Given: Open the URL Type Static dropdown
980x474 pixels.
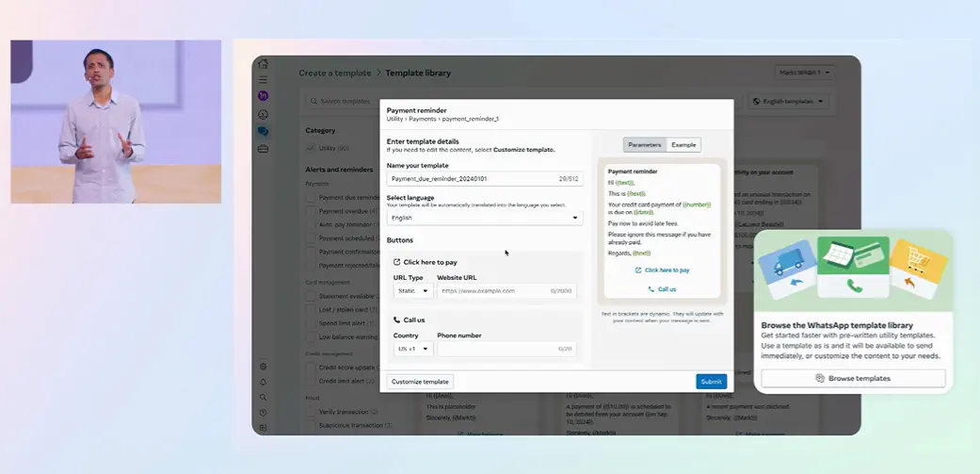Looking at the screenshot, I should 412,291.
